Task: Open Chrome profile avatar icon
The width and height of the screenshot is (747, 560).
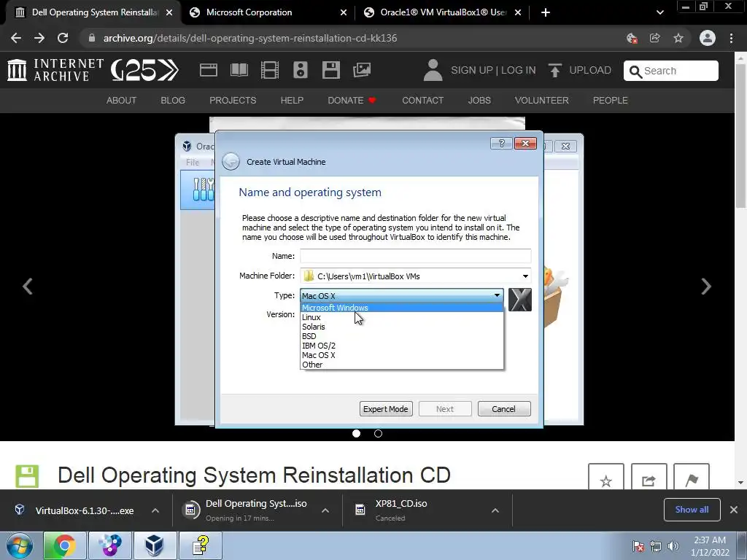Action: (x=708, y=38)
